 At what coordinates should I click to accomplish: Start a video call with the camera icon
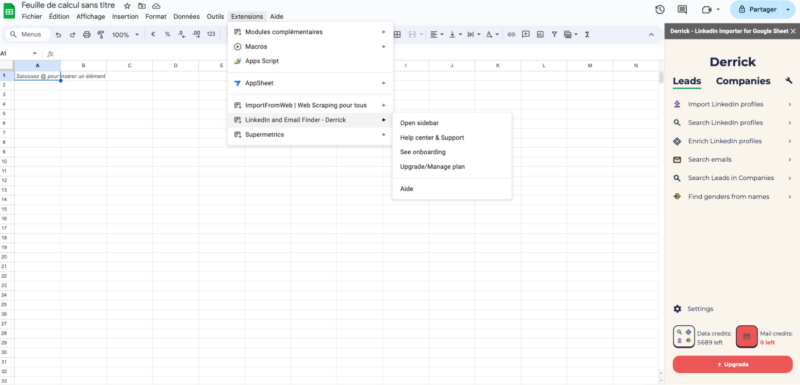coord(706,10)
